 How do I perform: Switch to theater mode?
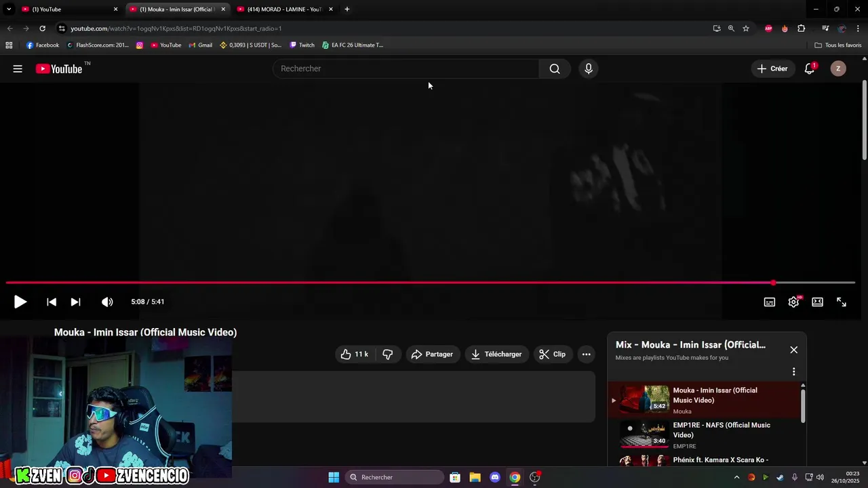pos(818,302)
